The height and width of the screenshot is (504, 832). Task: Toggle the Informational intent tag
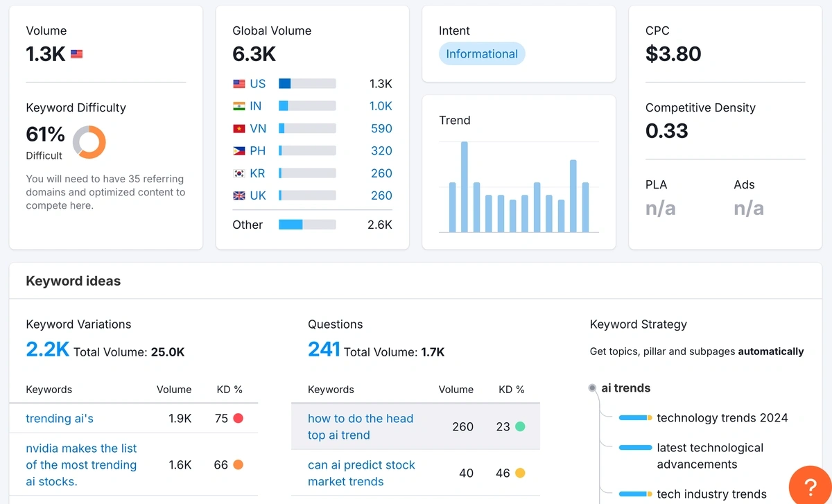(x=481, y=53)
